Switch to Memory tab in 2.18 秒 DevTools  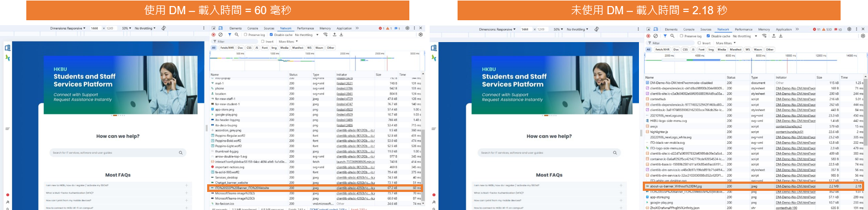[764, 30]
